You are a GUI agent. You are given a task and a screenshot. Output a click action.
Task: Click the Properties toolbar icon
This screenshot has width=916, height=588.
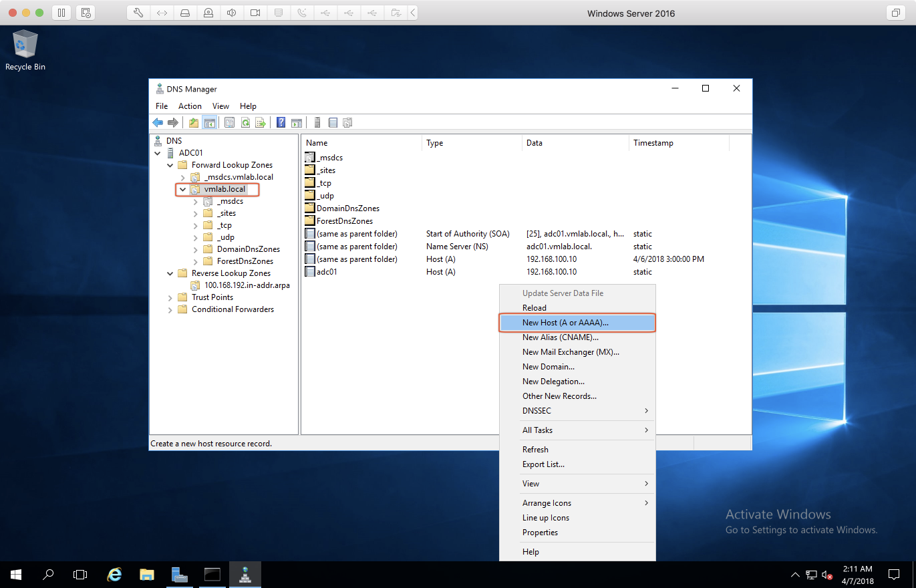click(229, 122)
